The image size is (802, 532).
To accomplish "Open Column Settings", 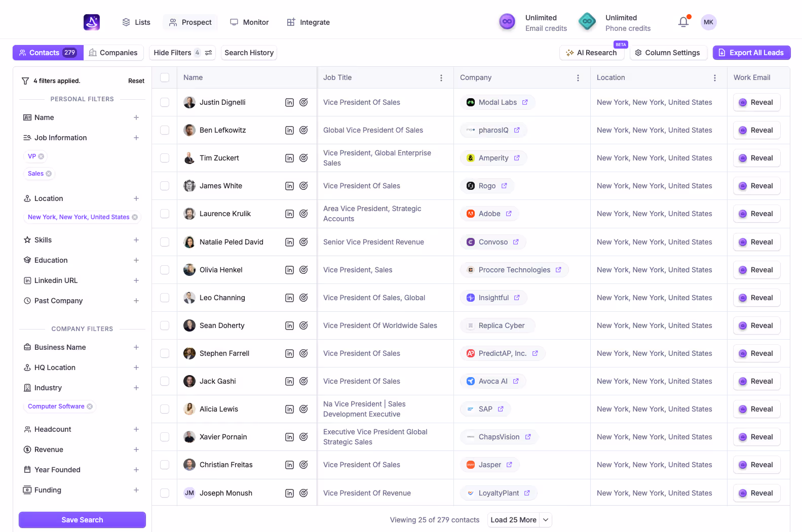I will coord(668,53).
